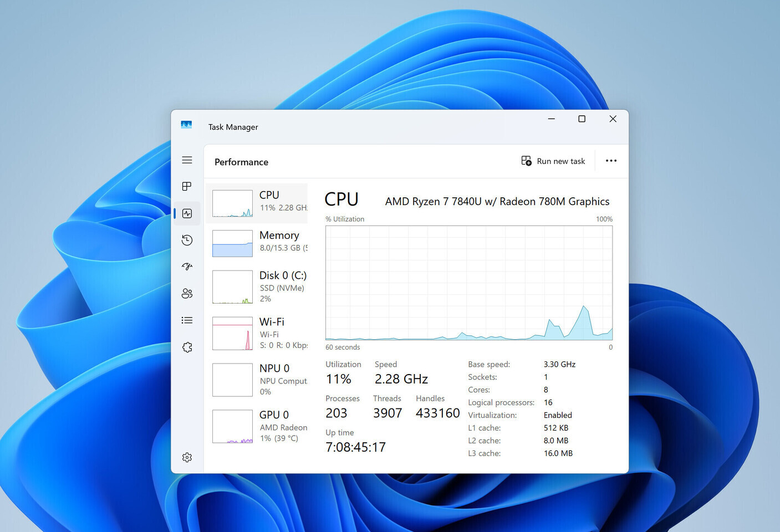The height and width of the screenshot is (532, 780).
Task: Click the CPU mini graph thumbnail
Action: click(x=232, y=203)
